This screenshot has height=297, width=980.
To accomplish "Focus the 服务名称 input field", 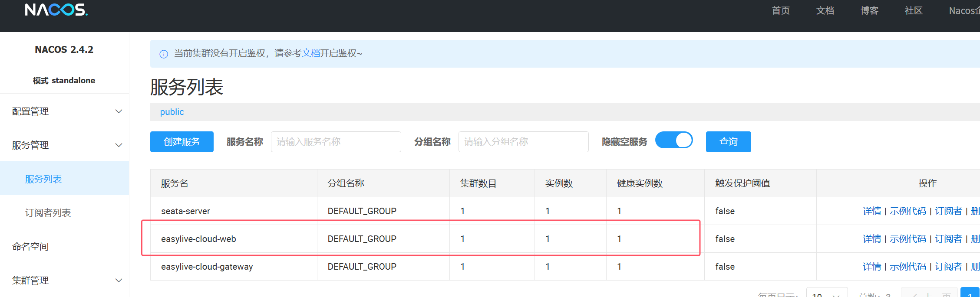I will (x=336, y=142).
